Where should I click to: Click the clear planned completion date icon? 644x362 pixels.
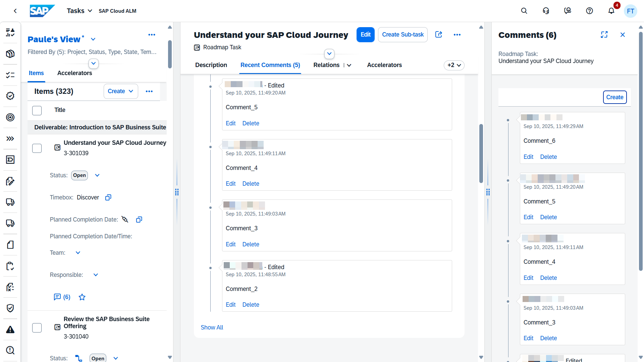tap(125, 220)
